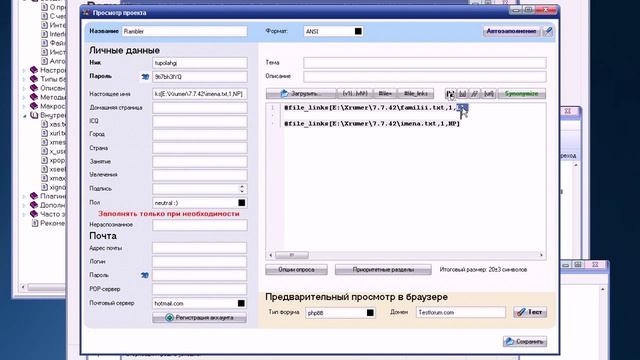
Task: Click the page icon for Реконе… topic
Action: [35, 223]
